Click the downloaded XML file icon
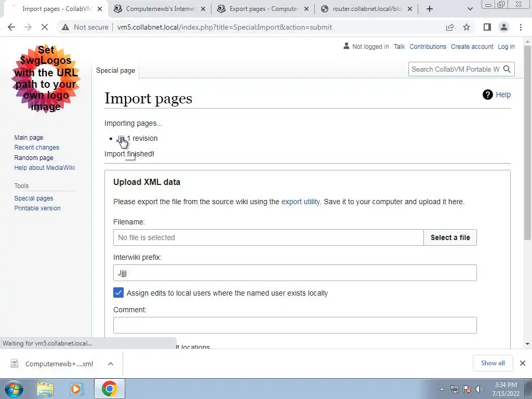The height and width of the screenshot is (399, 532). tap(15, 363)
